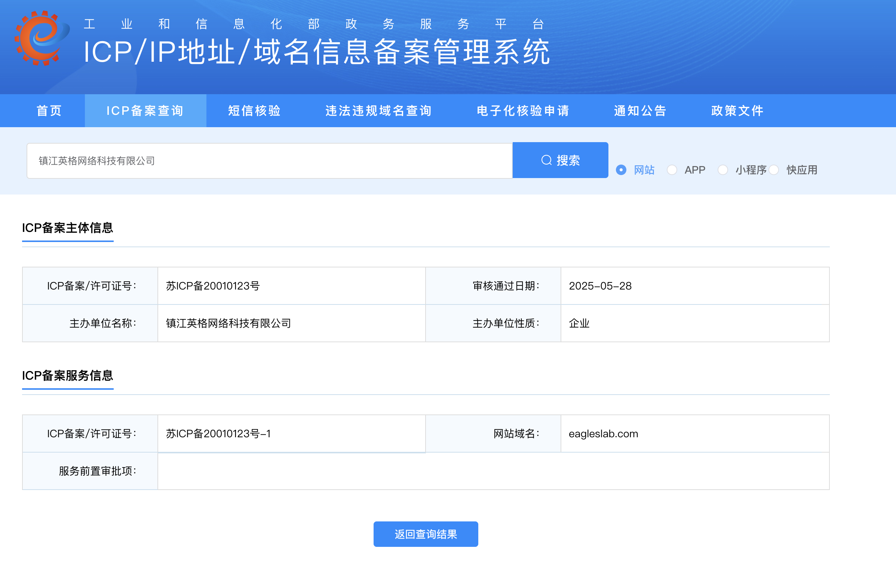The width and height of the screenshot is (896, 588).
Task: View 通知公告 section
Action: pos(640,111)
